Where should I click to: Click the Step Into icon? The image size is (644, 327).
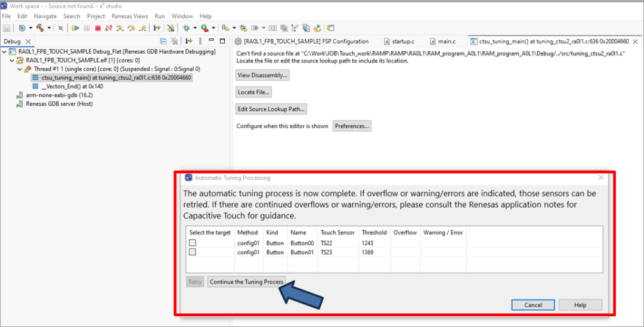120,28
